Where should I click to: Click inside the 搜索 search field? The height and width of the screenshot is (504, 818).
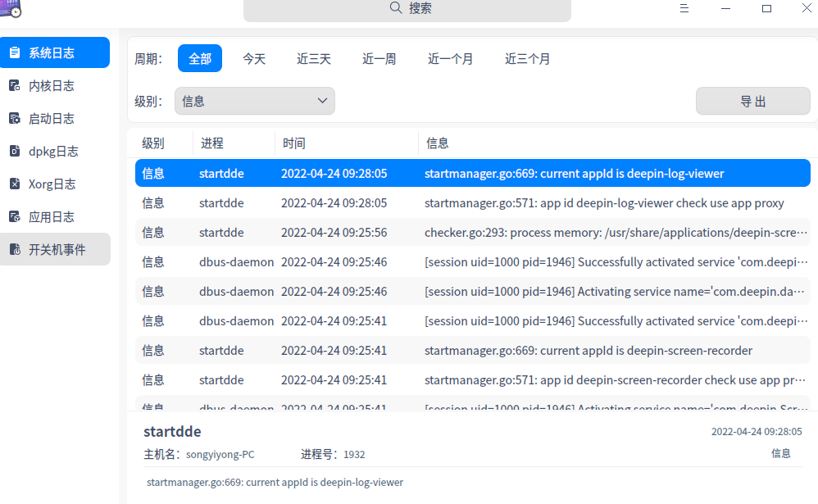(x=407, y=11)
